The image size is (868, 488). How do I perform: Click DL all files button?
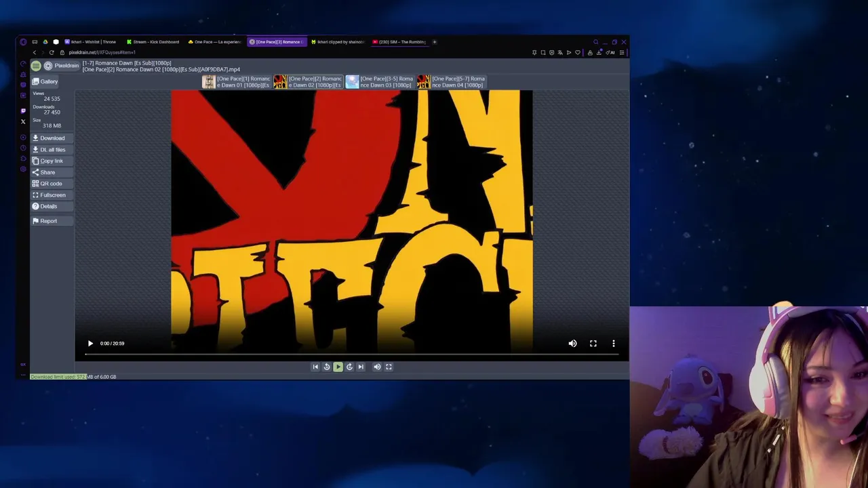click(x=52, y=150)
